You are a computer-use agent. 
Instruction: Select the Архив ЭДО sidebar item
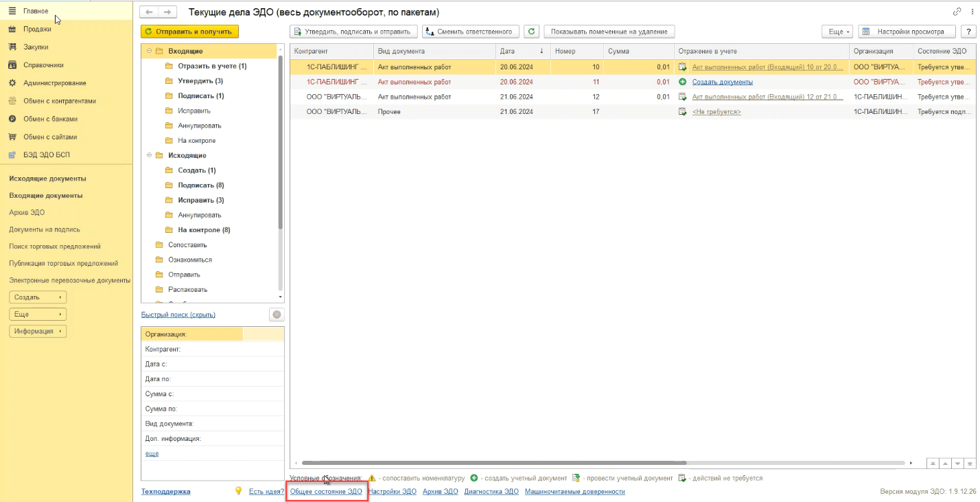[x=27, y=212]
